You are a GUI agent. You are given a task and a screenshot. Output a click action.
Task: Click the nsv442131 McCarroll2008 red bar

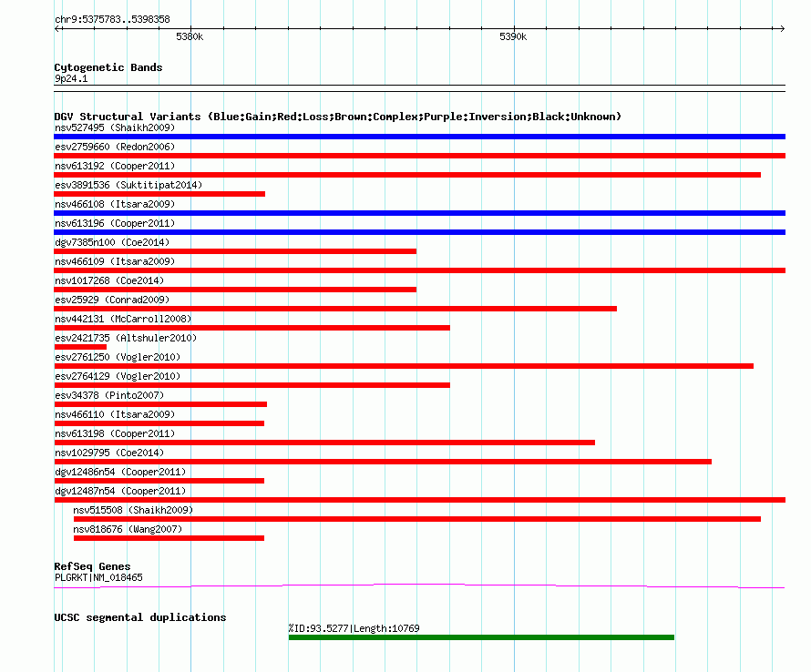click(x=252, y=328)
